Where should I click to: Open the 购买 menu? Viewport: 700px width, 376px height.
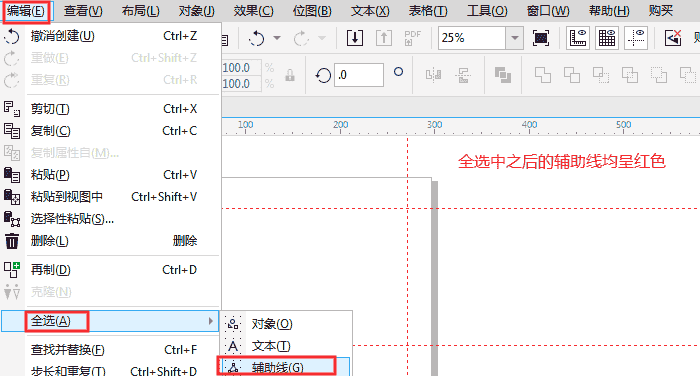tap(661, 11)
